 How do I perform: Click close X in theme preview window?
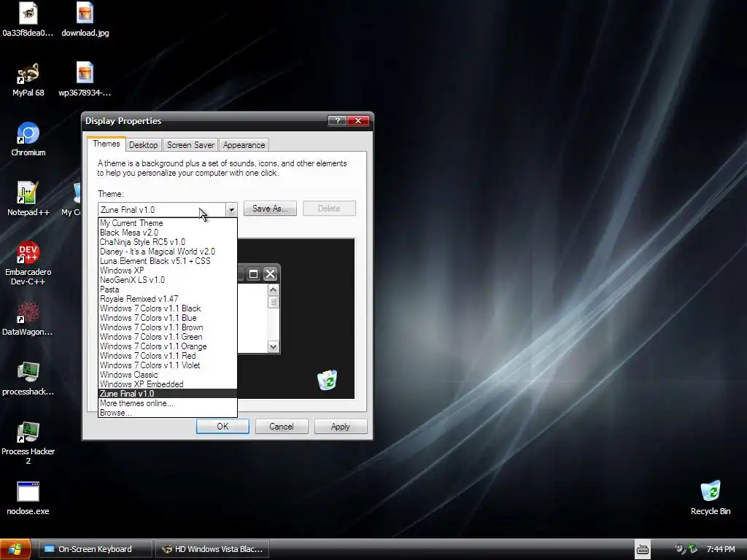pyautogui.click(x=270, y=274)
